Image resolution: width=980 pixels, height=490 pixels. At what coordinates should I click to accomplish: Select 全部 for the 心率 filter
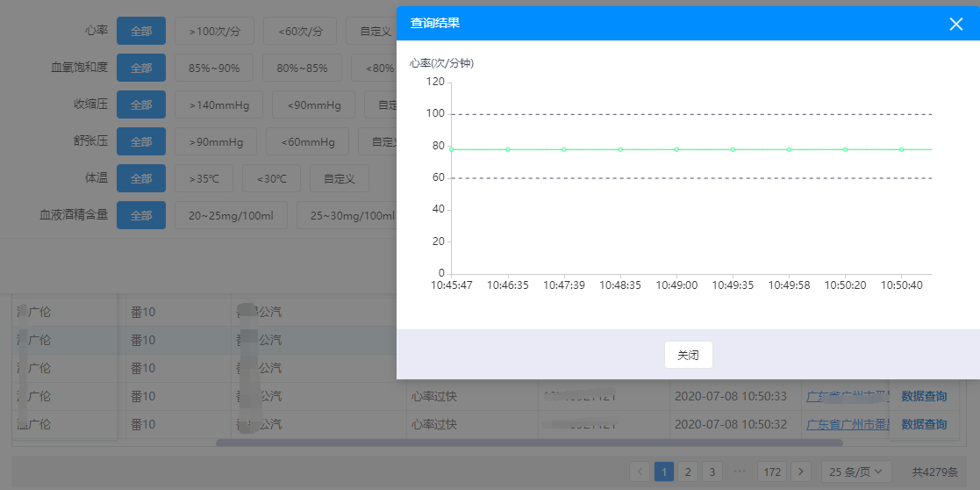pos(141,31)
